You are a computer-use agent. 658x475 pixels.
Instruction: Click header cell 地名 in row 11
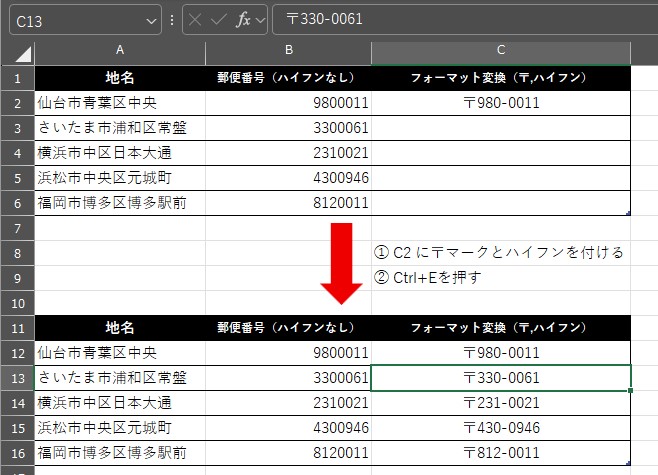[x=120, y=328]
